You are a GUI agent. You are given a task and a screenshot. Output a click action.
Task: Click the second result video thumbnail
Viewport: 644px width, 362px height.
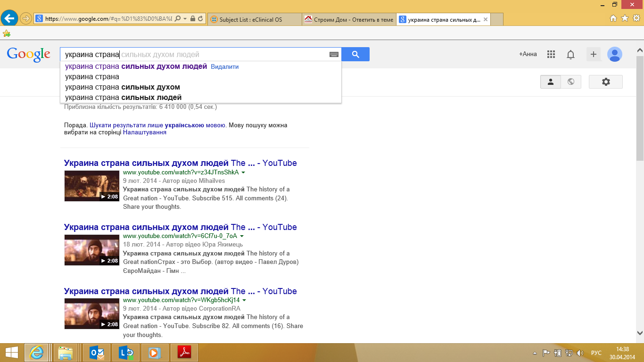click(x=92, y=250)
